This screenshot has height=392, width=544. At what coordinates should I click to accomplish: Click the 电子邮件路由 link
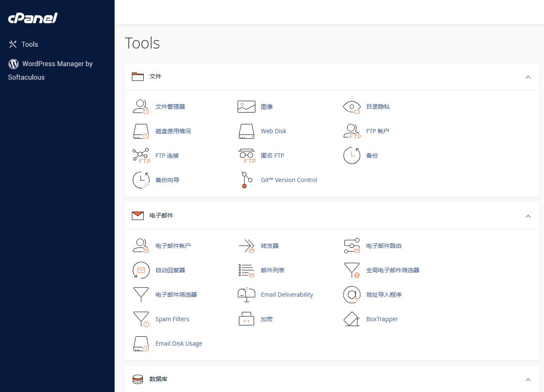[x=384, y=246]
